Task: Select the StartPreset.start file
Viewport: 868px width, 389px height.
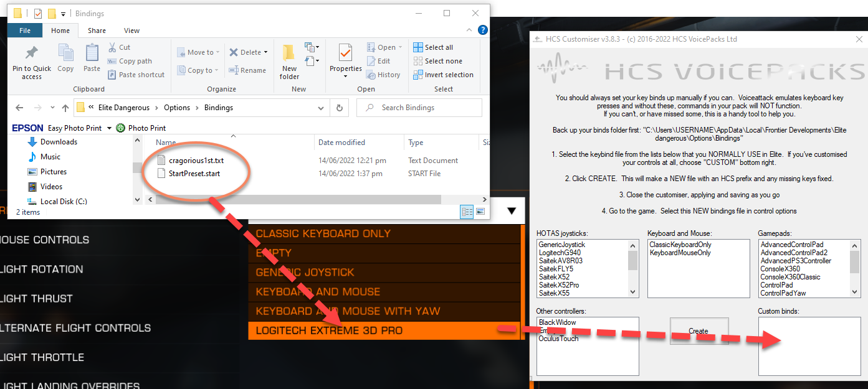Action: [194, 174]
